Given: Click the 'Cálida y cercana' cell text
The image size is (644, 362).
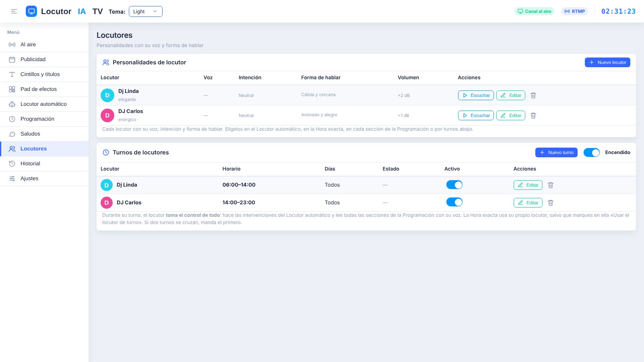Looking at the screenshot, I should click(x=318, y=95).
